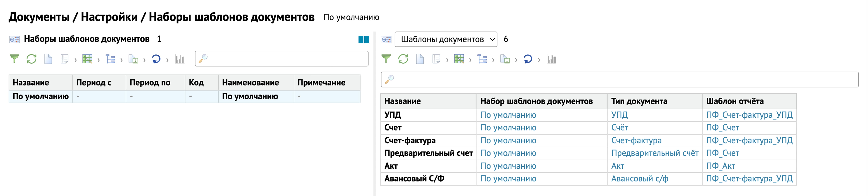Sort left table by Период по header
This screenshot has width=868, height=196.
click(155, 82)
